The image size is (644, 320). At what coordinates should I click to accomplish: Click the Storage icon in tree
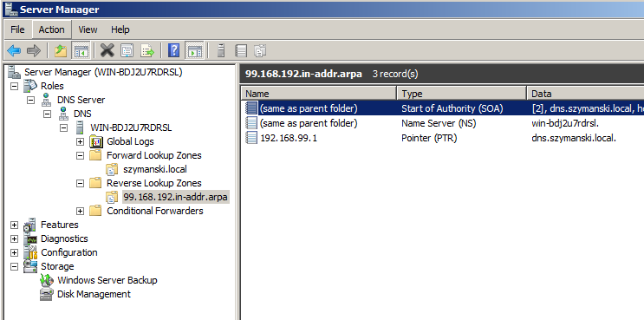(x=30, y=266)
